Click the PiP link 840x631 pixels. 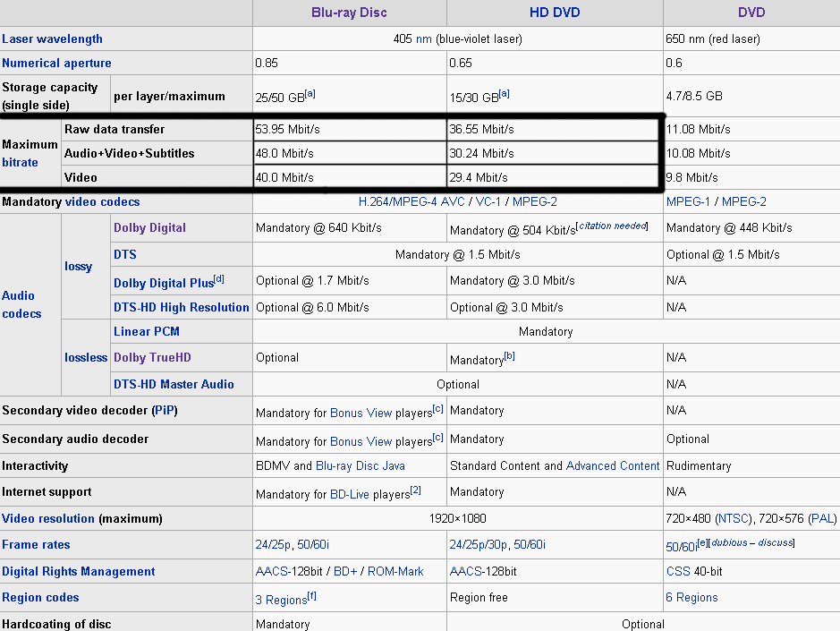(165, 410)
